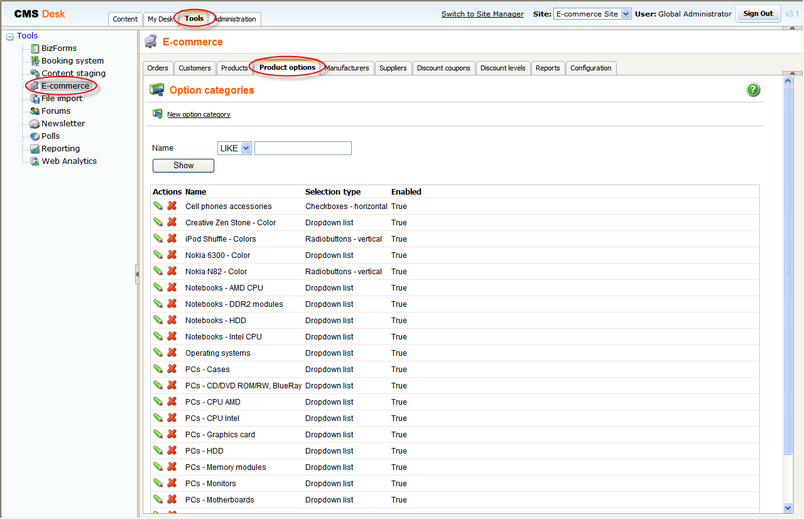Edit the PCs - Graphics card category
The height and width of the screenshot is (519, 804).
point(158,434)
